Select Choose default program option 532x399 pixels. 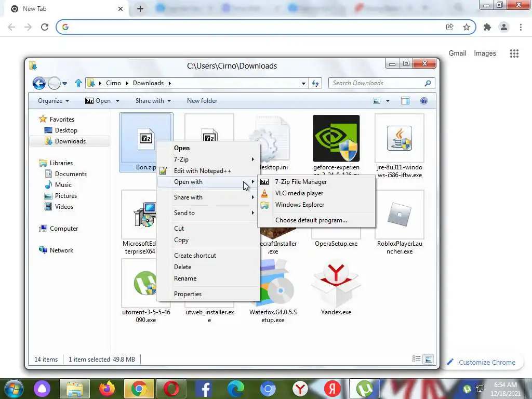pos(316,220)
